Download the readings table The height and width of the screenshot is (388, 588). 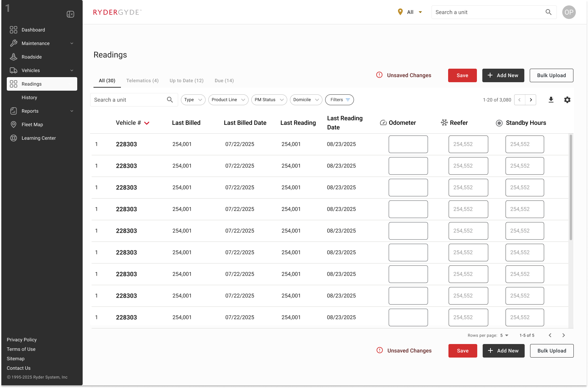click(551, 100)
